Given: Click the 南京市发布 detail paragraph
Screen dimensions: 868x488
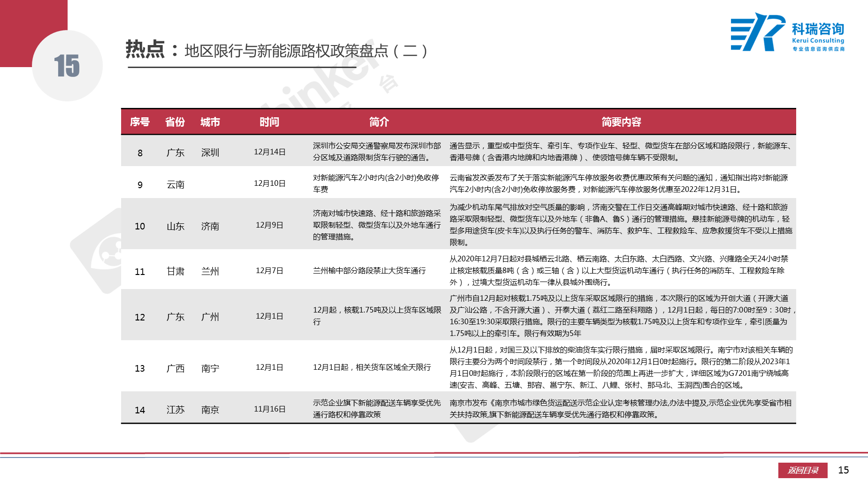Looking at the screenshot, I should [621, 409].
